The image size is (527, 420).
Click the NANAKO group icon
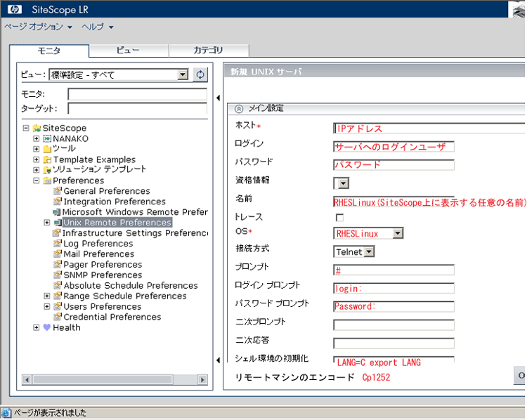tap(47, 138)
